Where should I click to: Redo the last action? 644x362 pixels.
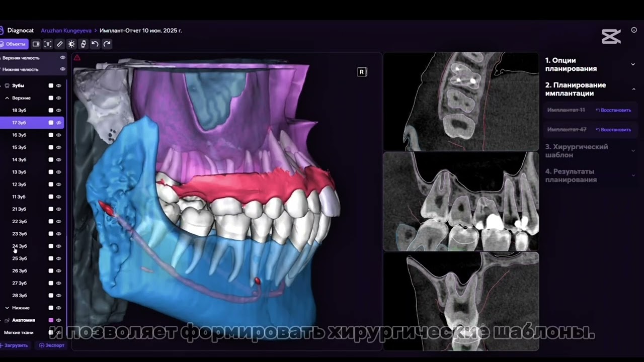coord(107,44)
